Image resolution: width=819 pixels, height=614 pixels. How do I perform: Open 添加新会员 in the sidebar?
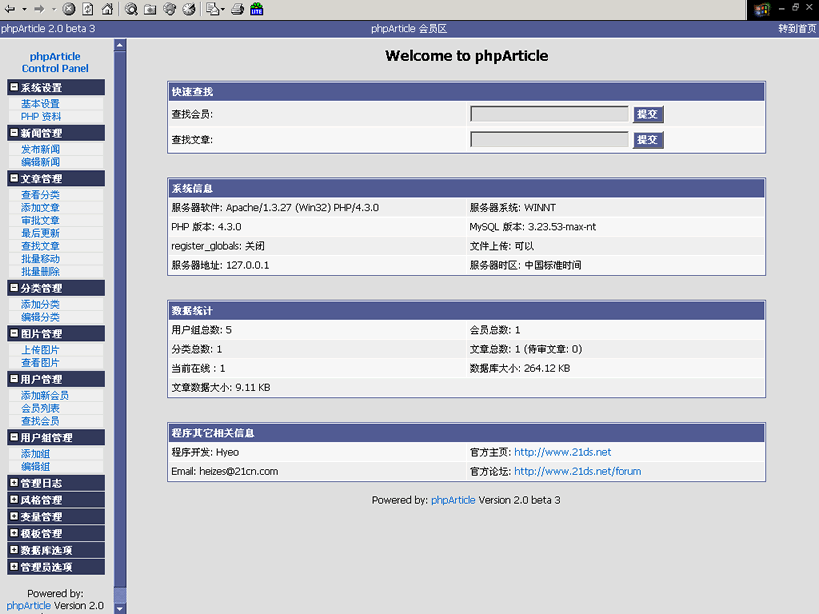(x=45, y=395)
